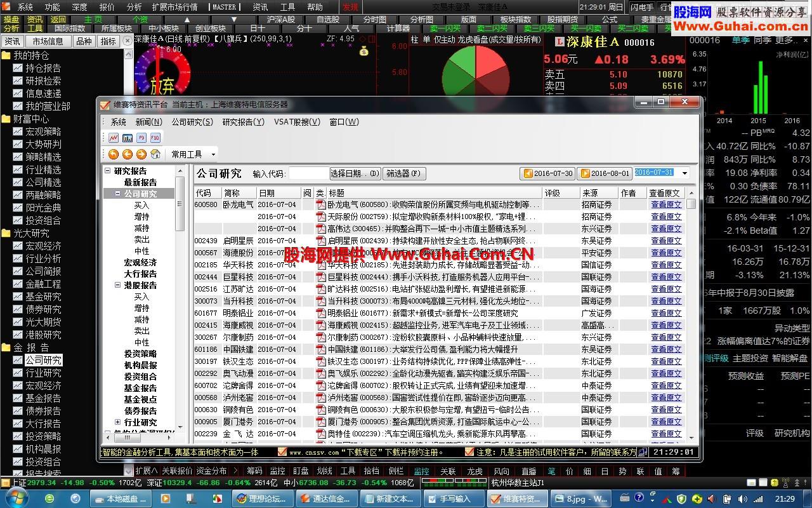
Task: Click the F9 toolbar icon
Action: pos(141,137)
